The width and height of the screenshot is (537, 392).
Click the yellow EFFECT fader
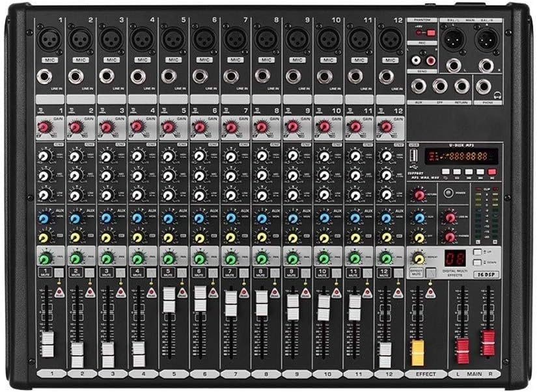[x=417, y=352]
